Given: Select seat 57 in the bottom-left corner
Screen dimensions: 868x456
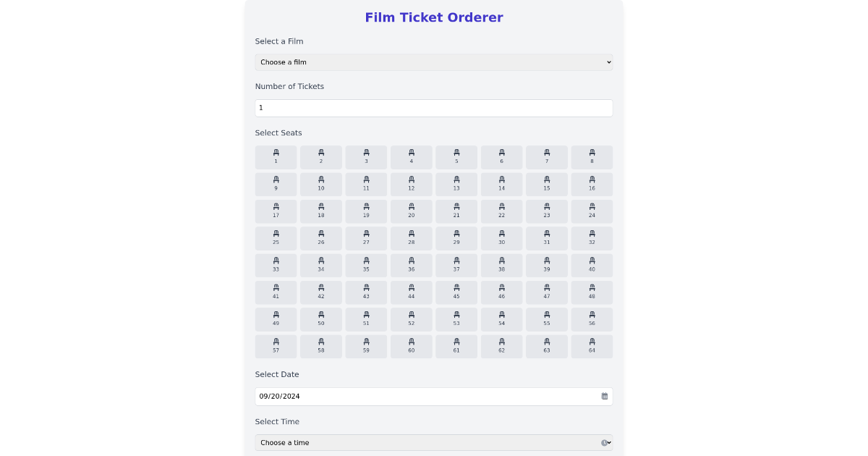Looking at the screenshot, I should [x=276, y=346].
